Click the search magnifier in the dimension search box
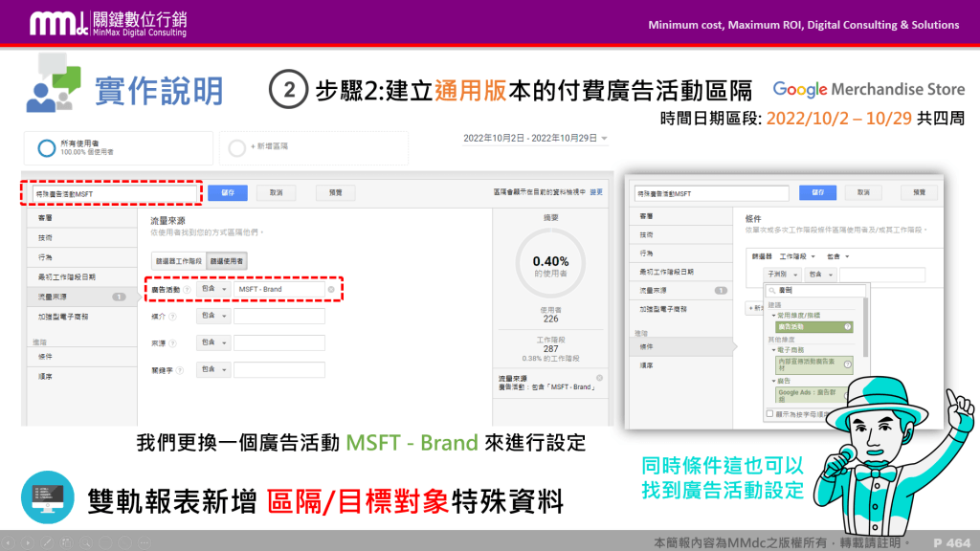The image size is (980, 551). pyautogui.click(x=771, y=289)
